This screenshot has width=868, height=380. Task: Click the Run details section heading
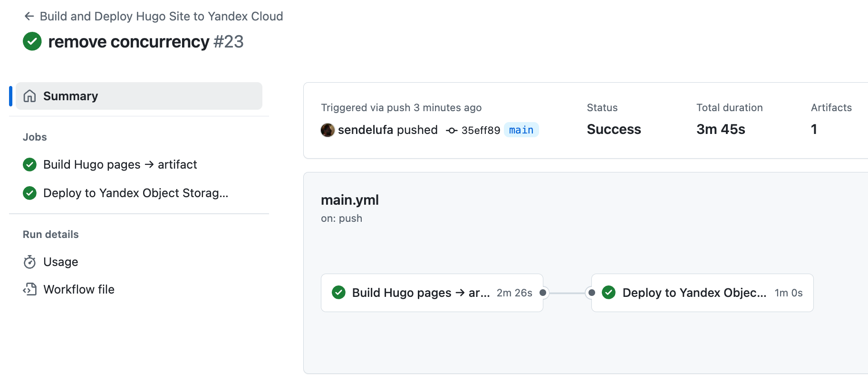[x=51, y=235]
